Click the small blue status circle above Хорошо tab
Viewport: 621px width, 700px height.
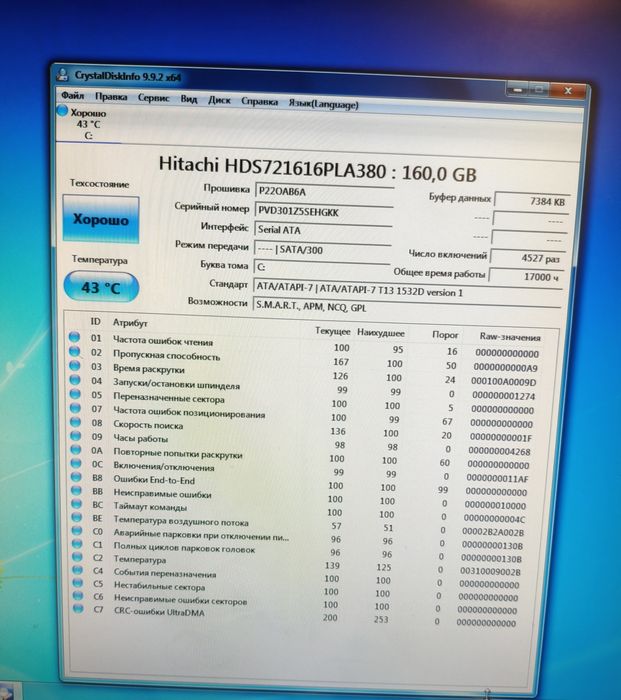62,110
